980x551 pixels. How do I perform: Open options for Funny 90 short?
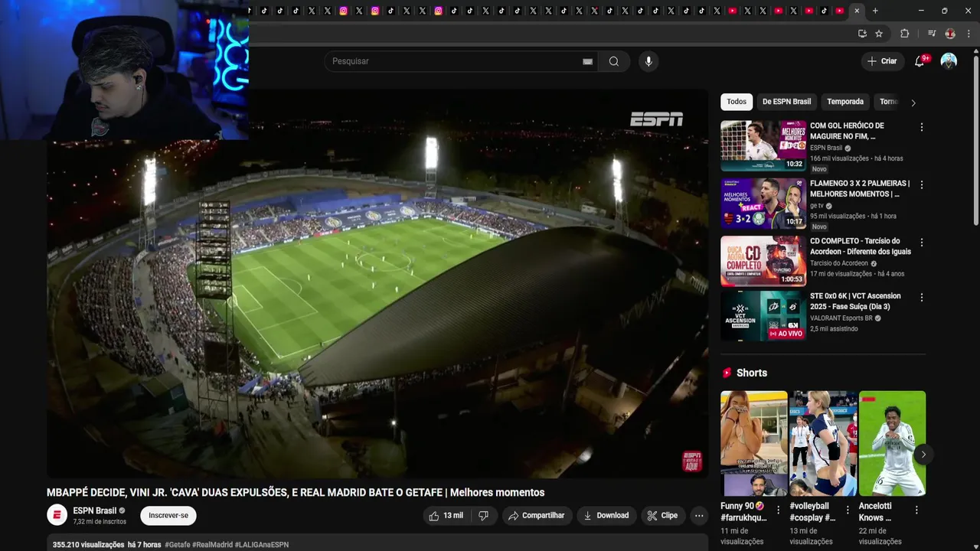(x=779, y=510)
